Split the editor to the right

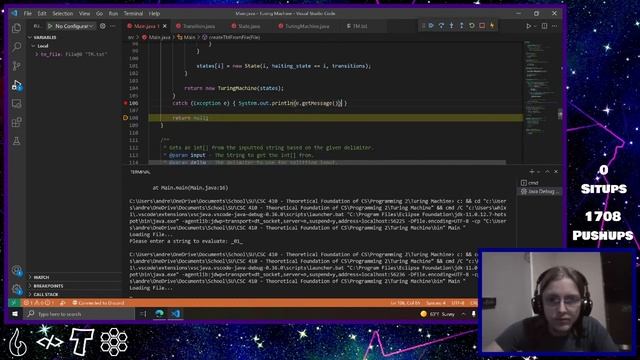(544, 26)
